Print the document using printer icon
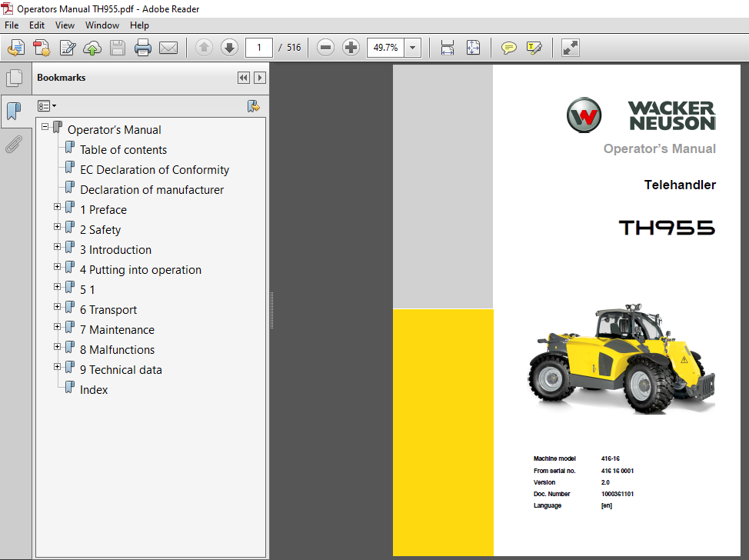This screenshot has width=749, height=560. click(143, 48)
